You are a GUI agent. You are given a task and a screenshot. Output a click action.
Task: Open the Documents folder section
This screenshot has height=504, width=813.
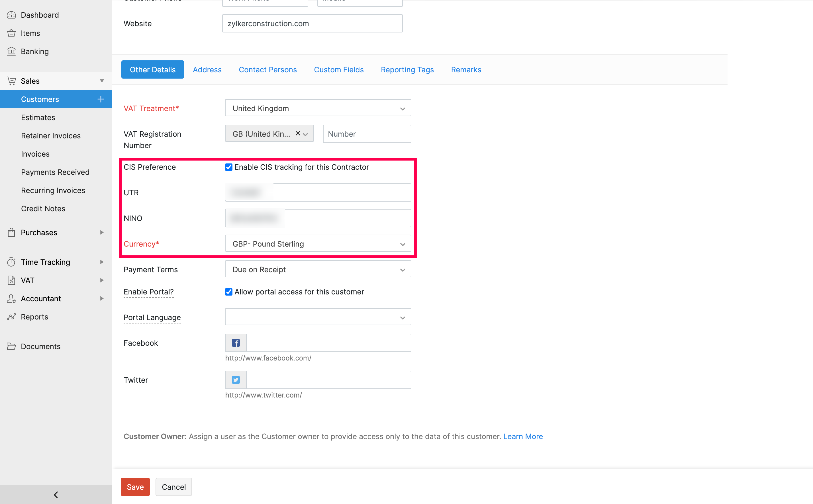click(40, 346)
